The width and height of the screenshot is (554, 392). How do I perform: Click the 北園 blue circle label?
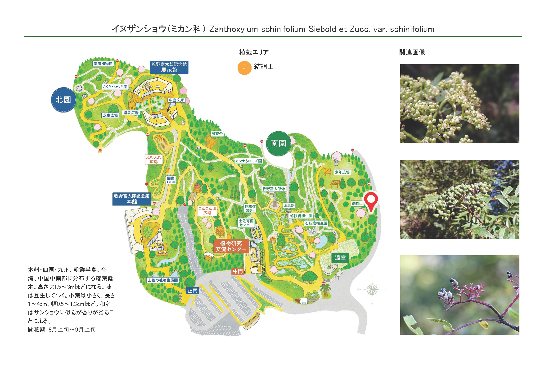(x=63, y=100)
